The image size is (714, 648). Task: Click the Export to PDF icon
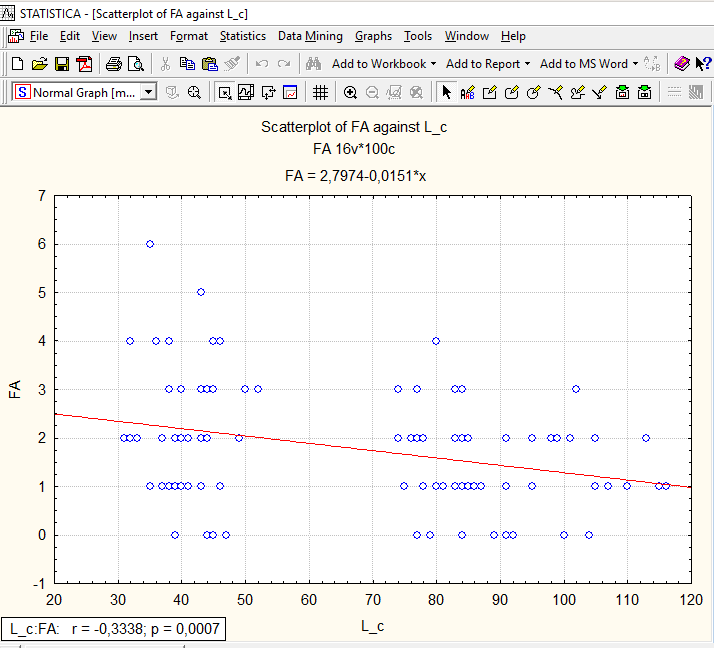tap(84, 64)
